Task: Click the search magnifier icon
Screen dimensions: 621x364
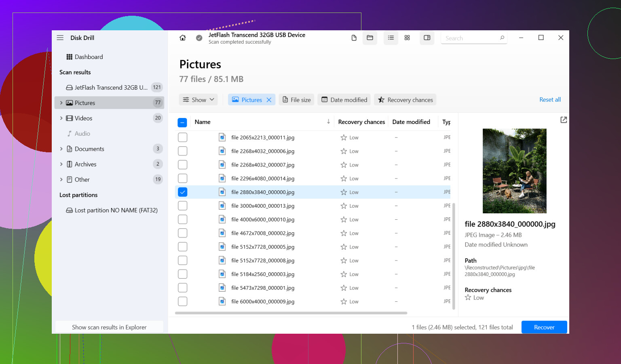Action: [502, 38]
